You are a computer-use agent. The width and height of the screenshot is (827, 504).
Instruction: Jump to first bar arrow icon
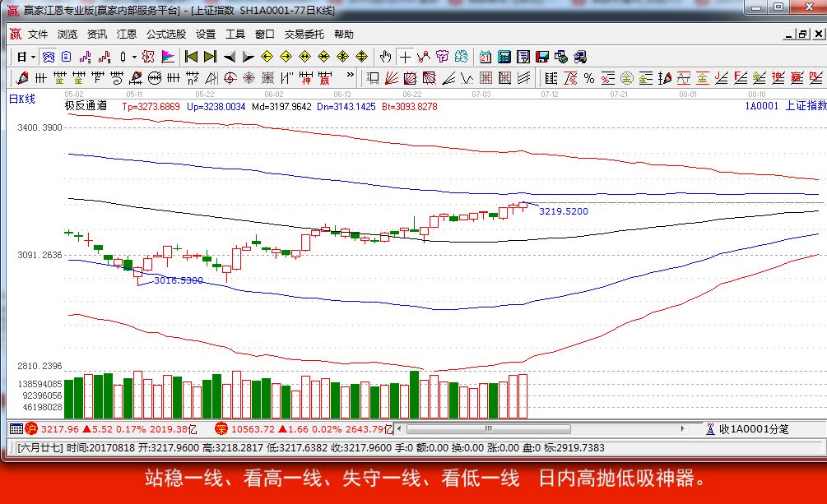191,57
